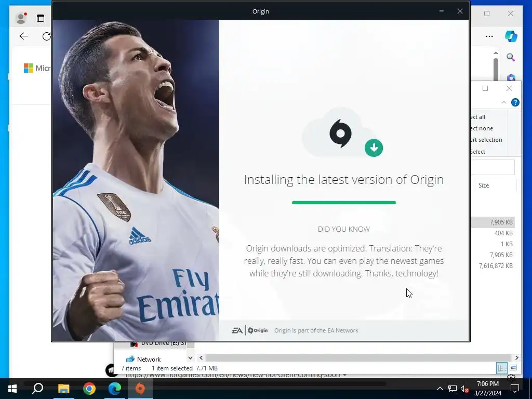532x399 pixels.
Task: Click 'Installing the latest version of Origin' heading
Action: [344, 179]
